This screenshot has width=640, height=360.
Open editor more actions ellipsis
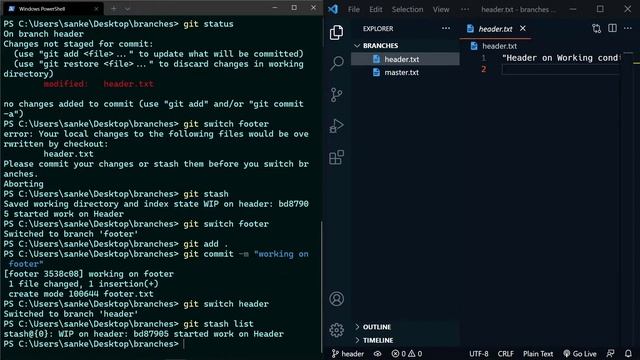[628, 28]
